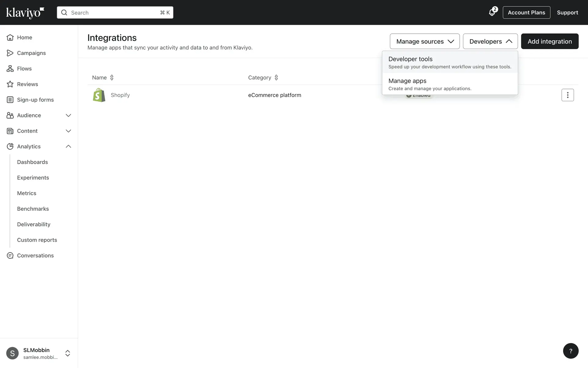Sort the table by Category column

click(x=263, y=78)
